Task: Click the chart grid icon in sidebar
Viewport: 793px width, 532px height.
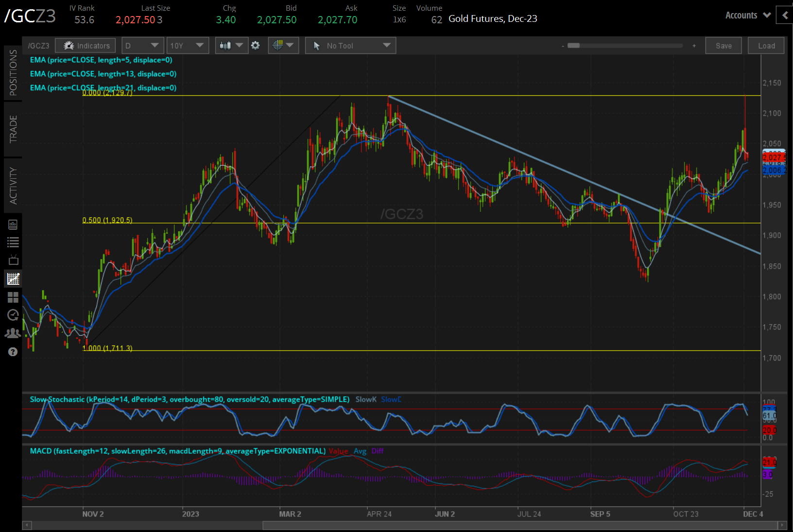Action: (13, 279)
